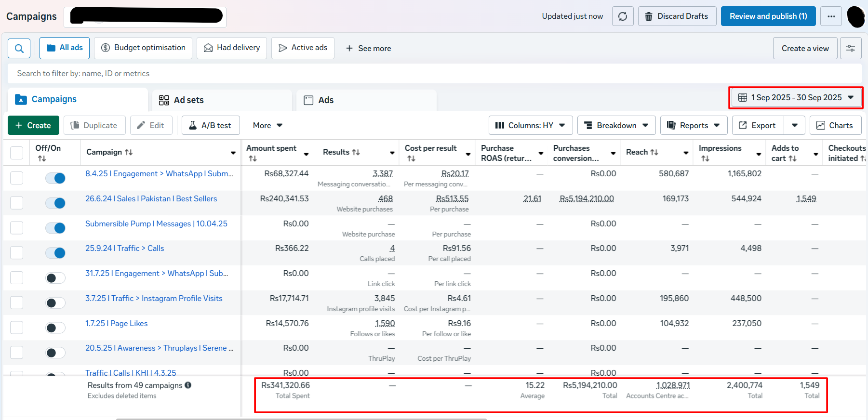Open the Reports dropdown
Image resolution: width=868 pixels, height=420 pixels.
tap(694, 126)
